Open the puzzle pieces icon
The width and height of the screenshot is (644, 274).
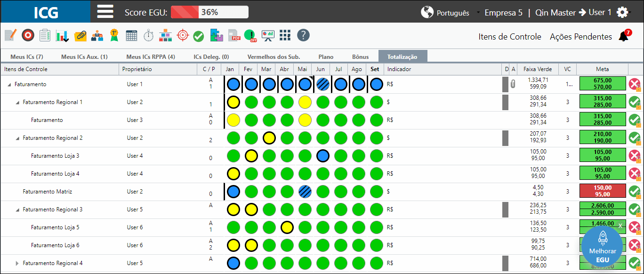[217, 35]
